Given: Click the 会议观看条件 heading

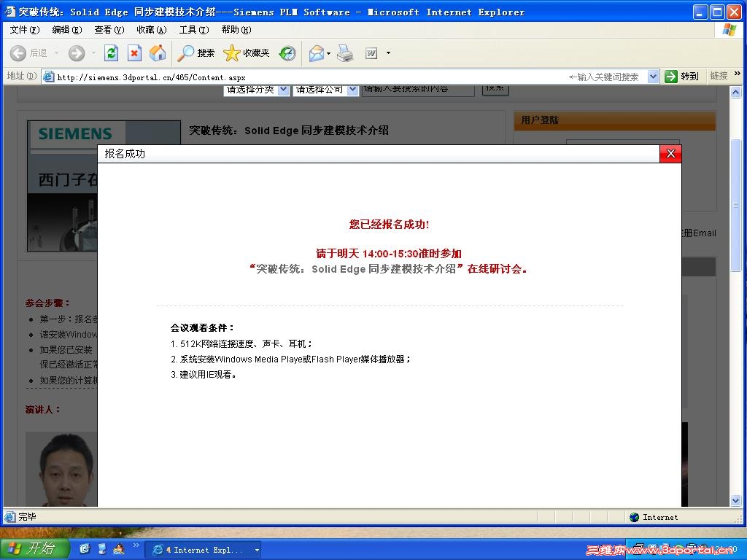Looking at the screenshot, I should (203, 328).
